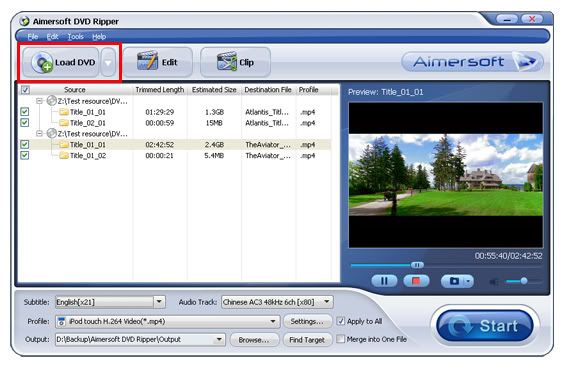Screen dimensions: 564x366
Task: Select the Title_02_01 row
Action: click(174, 123)
